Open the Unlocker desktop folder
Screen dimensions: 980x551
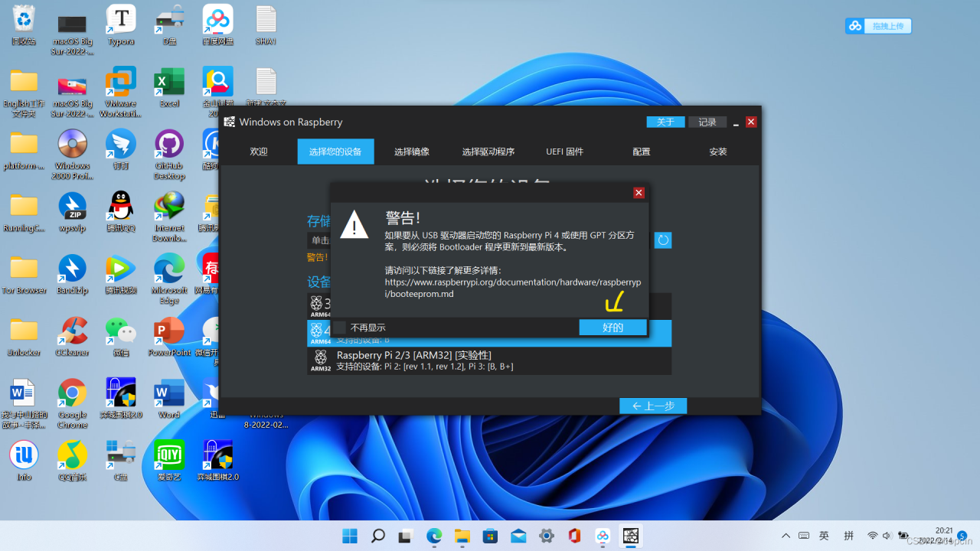click(x=24, y=337)
